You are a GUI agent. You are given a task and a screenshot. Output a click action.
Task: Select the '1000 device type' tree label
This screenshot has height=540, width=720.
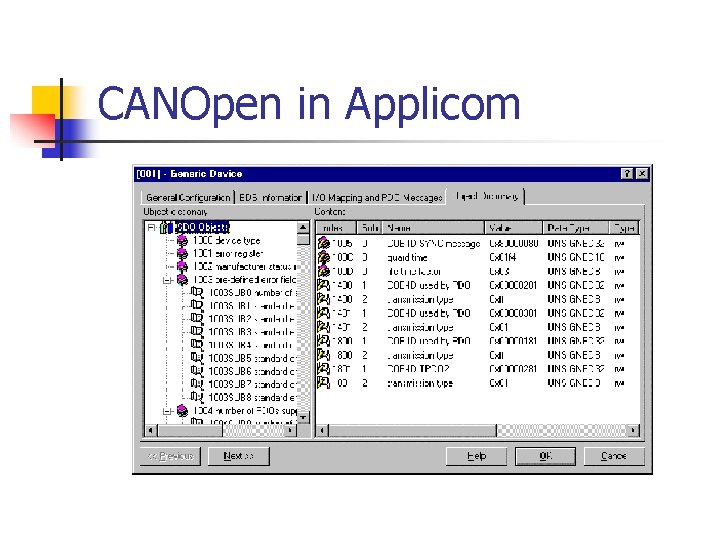(226, 241)
